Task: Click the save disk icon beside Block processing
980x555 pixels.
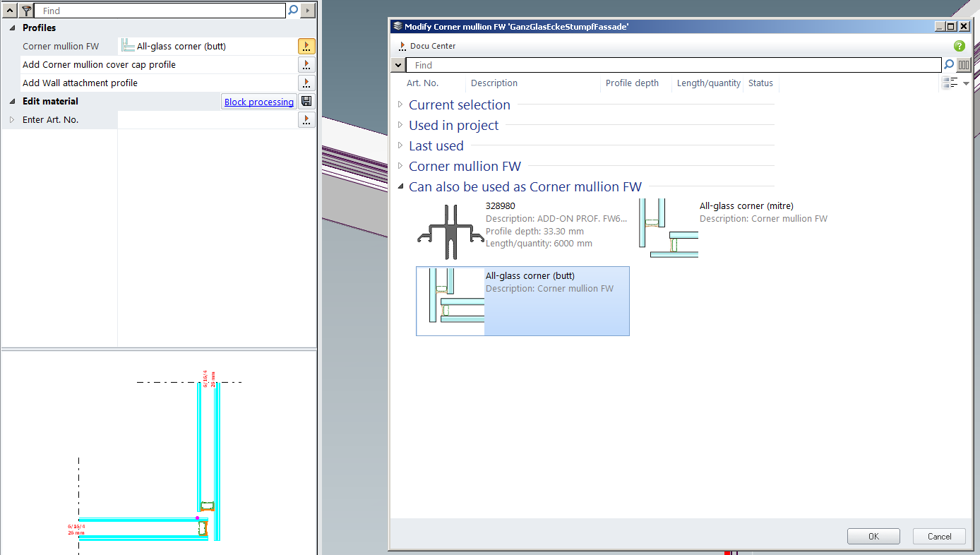Action: [x=306, y=102]
